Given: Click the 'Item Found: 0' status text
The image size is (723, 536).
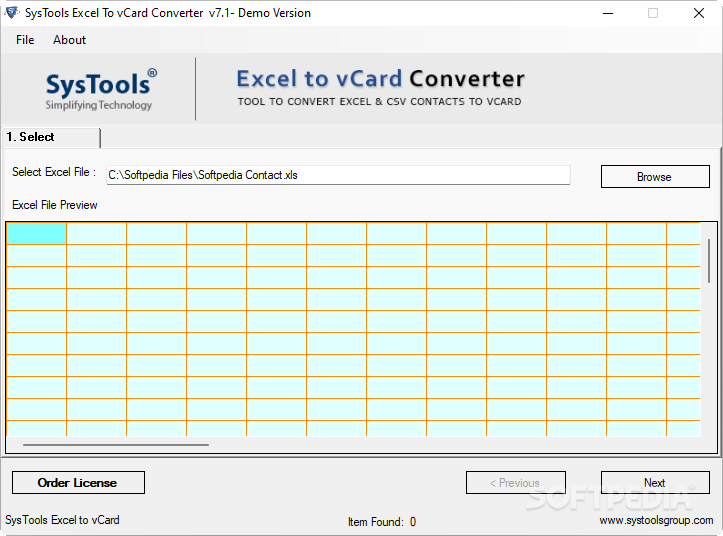Looking at the screenshot, I should click(x=382, y=522).
